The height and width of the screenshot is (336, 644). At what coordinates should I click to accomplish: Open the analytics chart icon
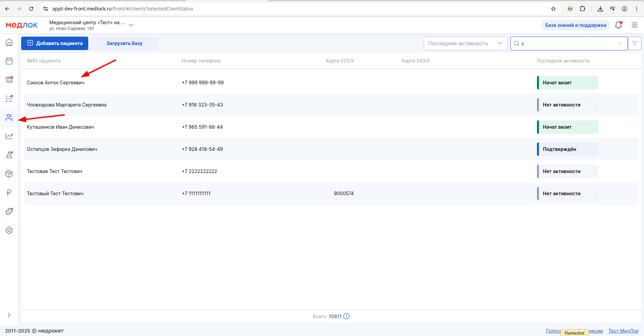9,136
